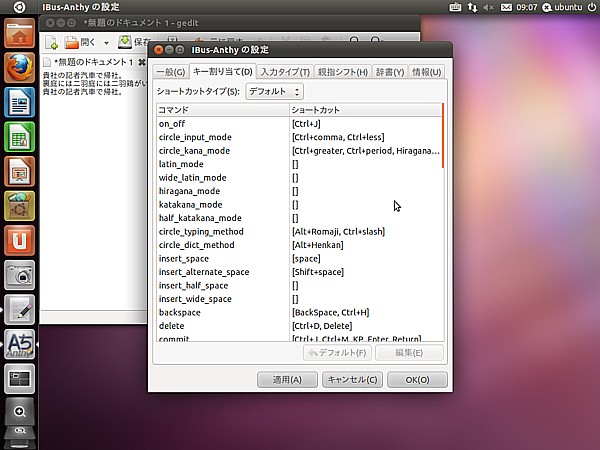Click the Apply (A) button
The height and width of the screenshot is (450, 600).
point(287,380)
